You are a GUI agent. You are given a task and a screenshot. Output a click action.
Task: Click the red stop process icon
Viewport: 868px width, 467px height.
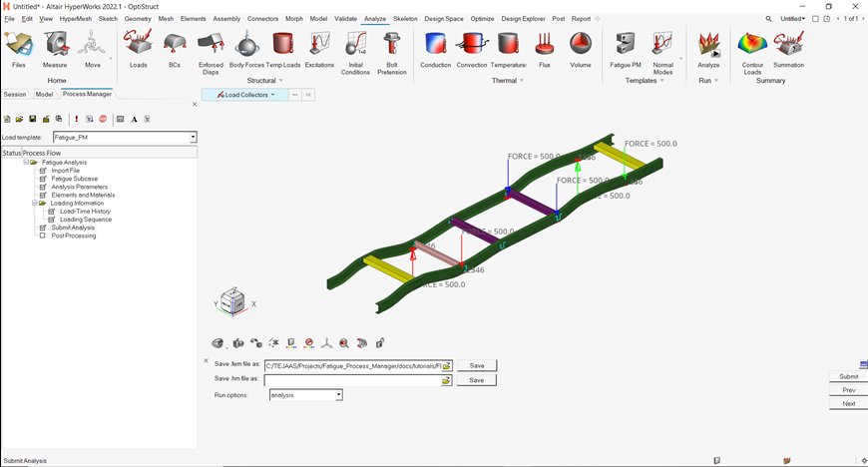pos(103,119)
